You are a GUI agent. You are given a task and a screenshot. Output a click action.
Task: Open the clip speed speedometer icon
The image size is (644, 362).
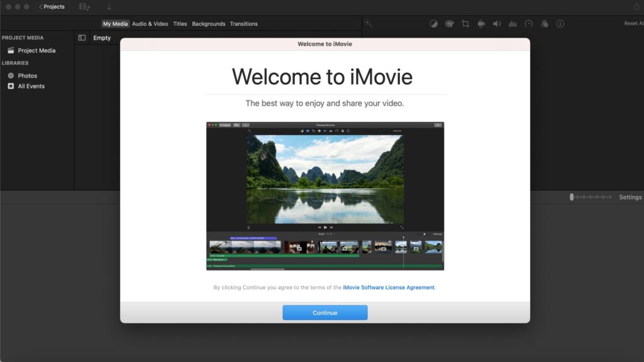point(528,23)
